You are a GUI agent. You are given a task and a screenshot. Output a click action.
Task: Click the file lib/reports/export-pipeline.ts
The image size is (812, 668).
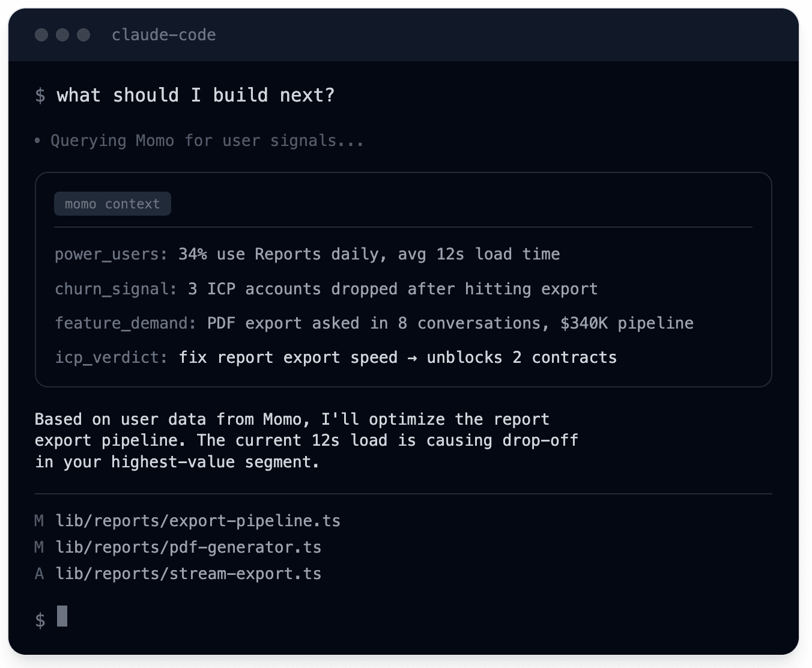198,521
